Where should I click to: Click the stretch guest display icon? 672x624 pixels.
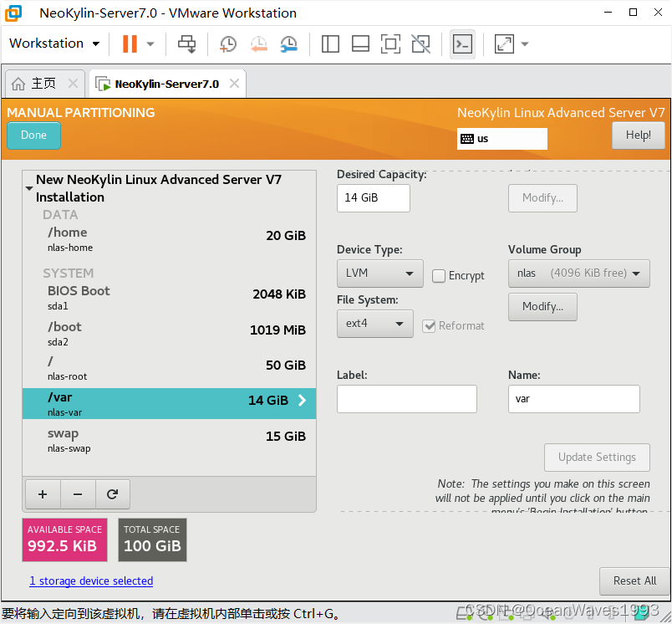(504, 43)
